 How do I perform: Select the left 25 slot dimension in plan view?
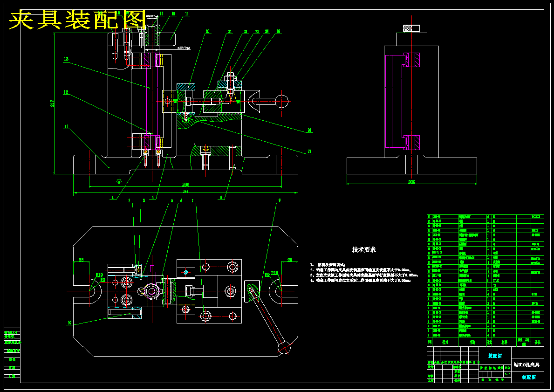[81, 260]
